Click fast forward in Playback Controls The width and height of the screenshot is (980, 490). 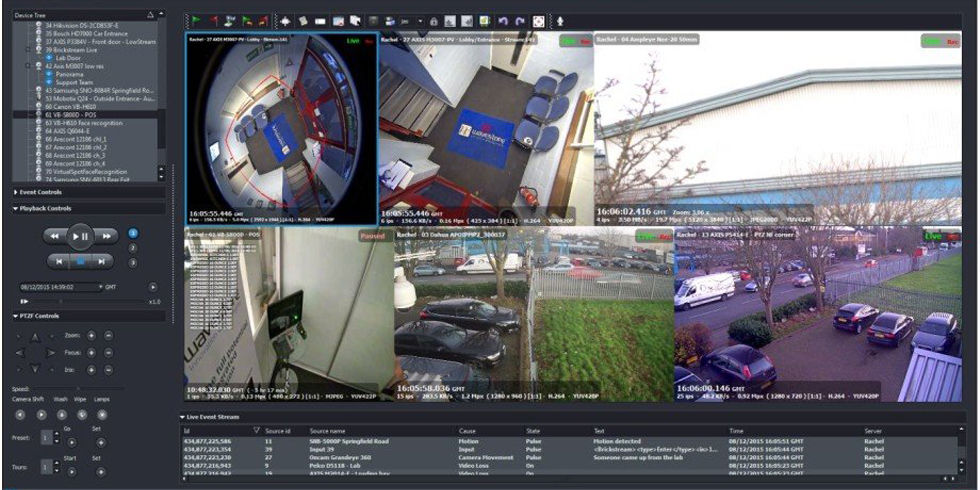click(106, 236)
